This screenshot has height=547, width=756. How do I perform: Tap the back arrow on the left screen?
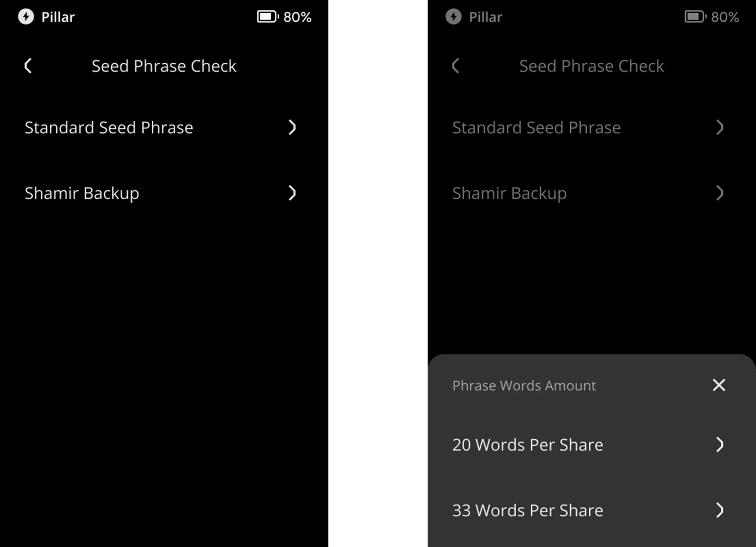coord(28,66)
